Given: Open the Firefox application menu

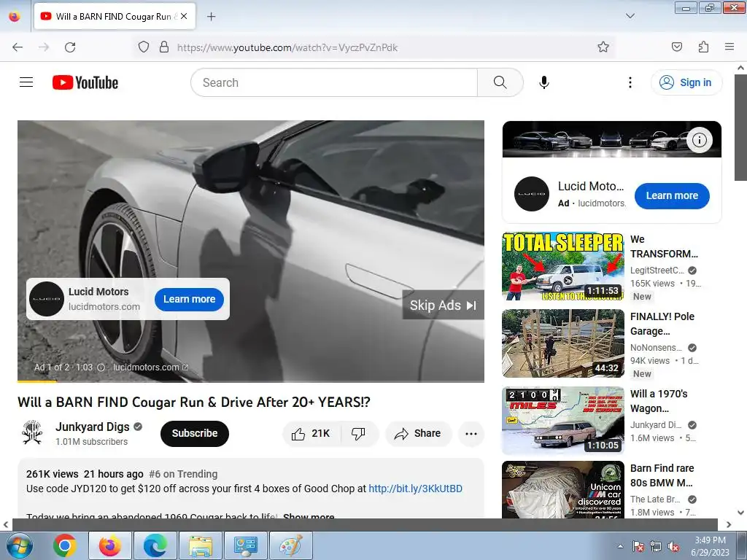Looking at the screenshot, I should 729,47.
